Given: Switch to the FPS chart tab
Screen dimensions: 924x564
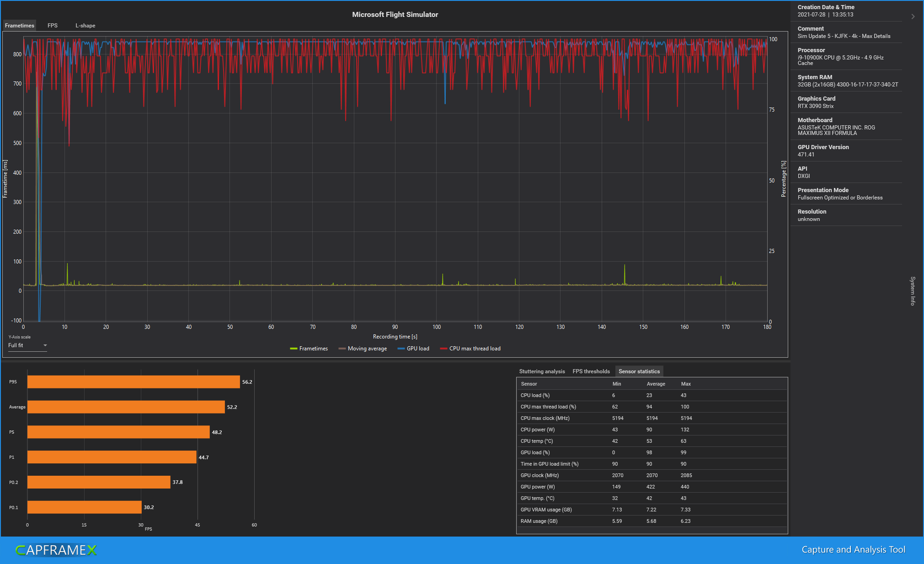Looking at the screenshot, I should pyautogui.click(x=53, y=26).
